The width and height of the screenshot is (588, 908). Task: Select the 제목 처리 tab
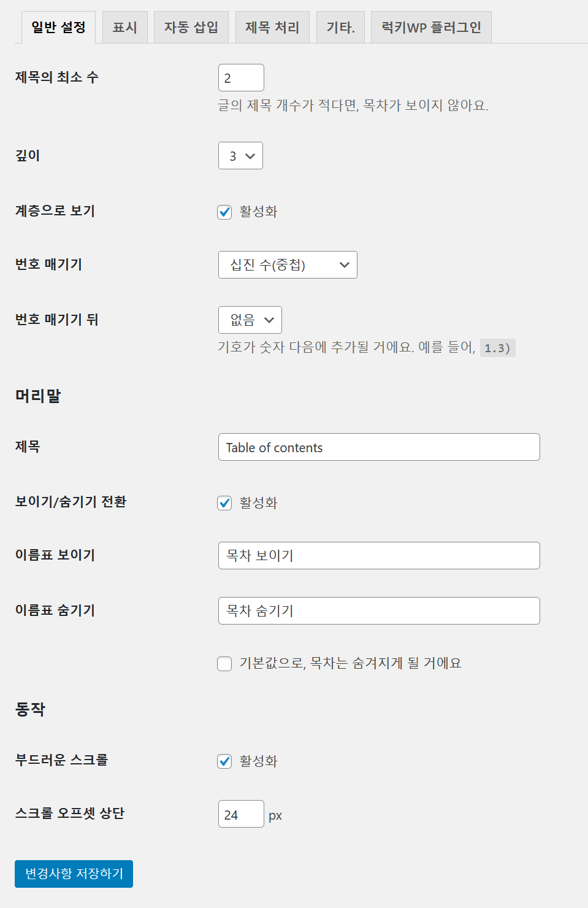point(272,26)
